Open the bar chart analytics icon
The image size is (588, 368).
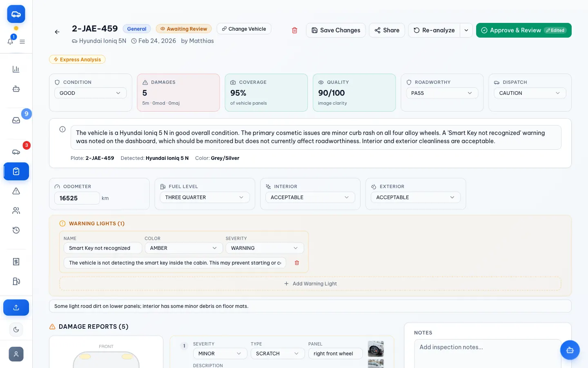point(16,69)
